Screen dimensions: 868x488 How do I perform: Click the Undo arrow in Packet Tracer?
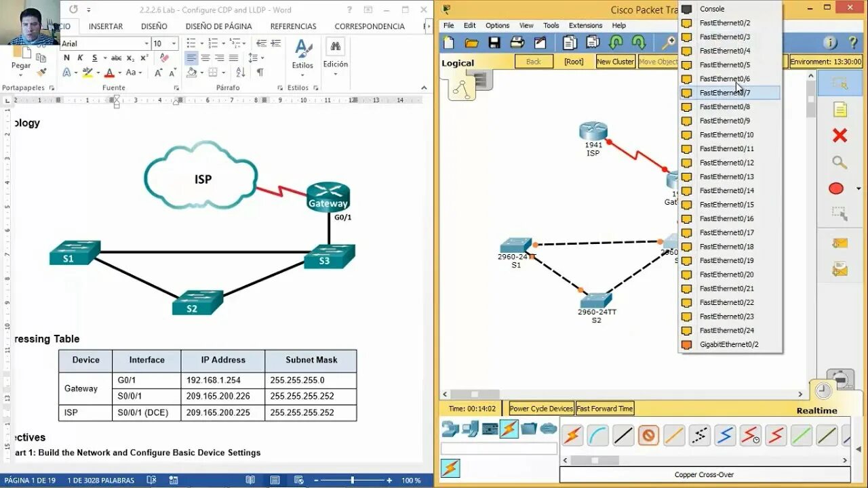click(x=616, y=43)
